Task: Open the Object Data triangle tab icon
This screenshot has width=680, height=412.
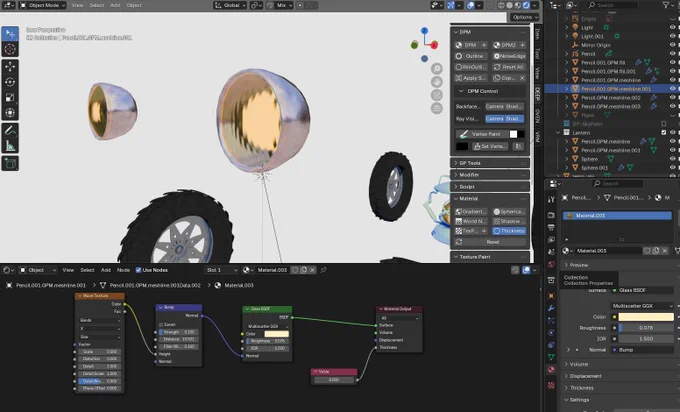Action: coord(551,357)
